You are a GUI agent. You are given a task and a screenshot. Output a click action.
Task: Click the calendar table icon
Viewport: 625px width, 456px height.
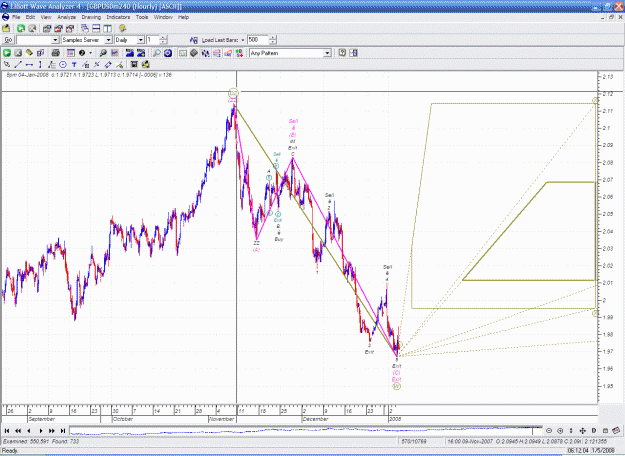point(71,53)
